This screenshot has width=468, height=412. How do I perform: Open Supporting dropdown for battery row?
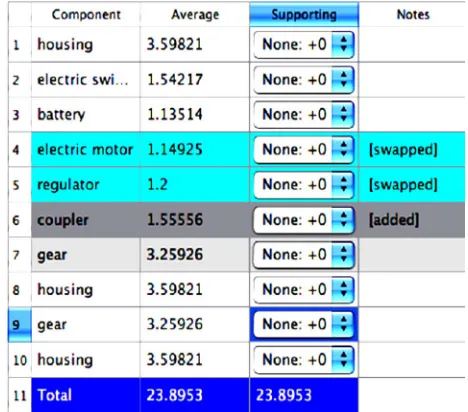point(303,115)
